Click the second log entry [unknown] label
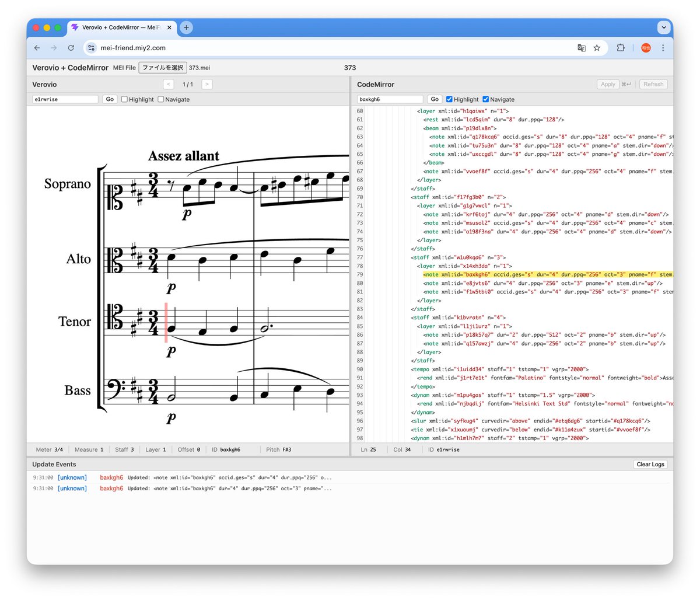 click(72, 489)
